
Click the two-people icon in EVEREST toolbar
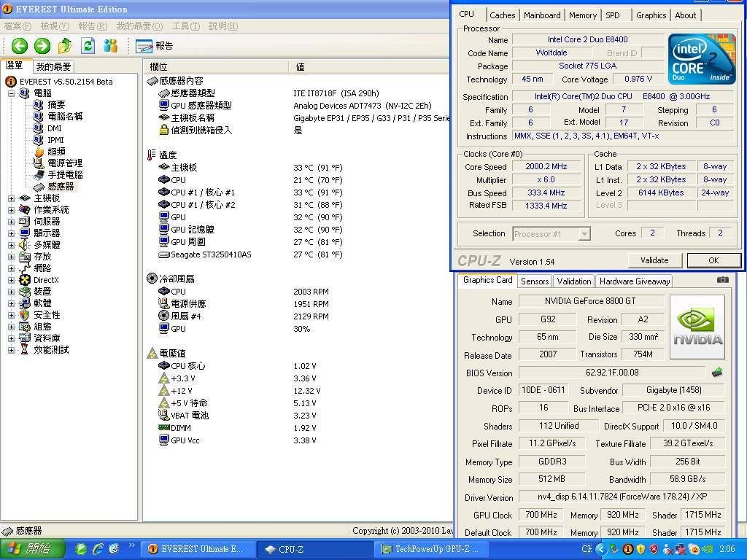click(111, 46)
